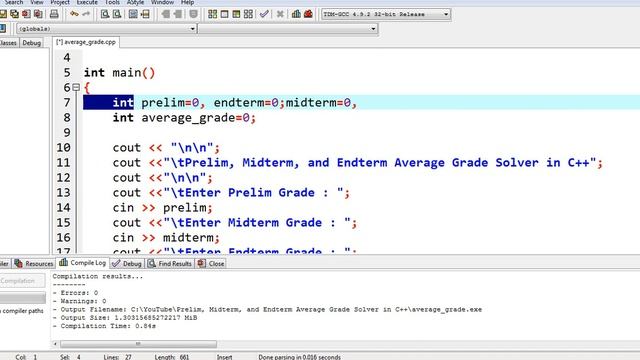Collapse the code fold at line 6
Screen dimensions: 640x360
click(x=76, y=87)
